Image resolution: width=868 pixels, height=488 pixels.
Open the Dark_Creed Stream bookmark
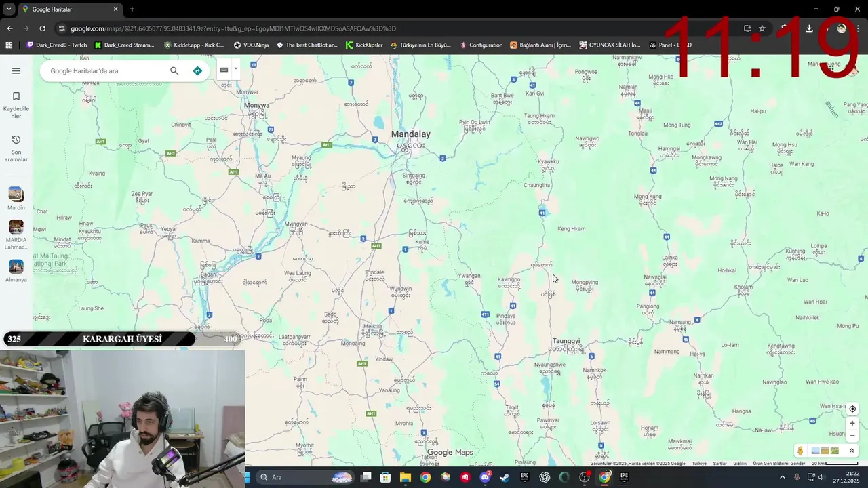(125, 45)
